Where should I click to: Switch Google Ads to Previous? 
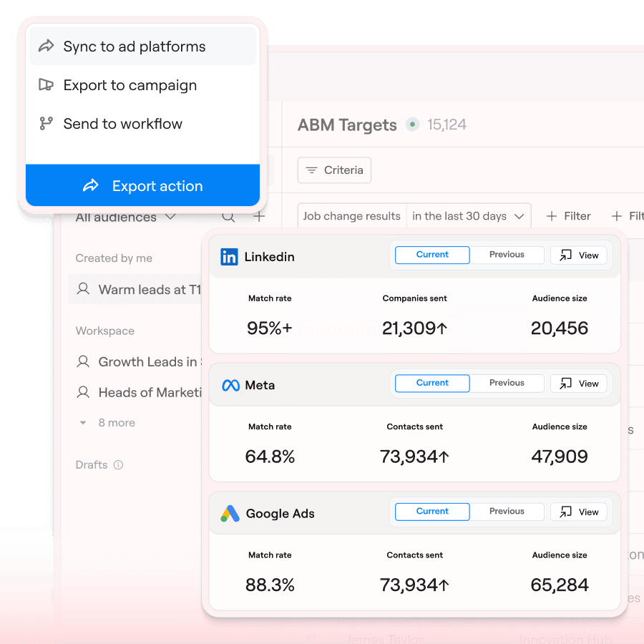click(x=507, y=512)
